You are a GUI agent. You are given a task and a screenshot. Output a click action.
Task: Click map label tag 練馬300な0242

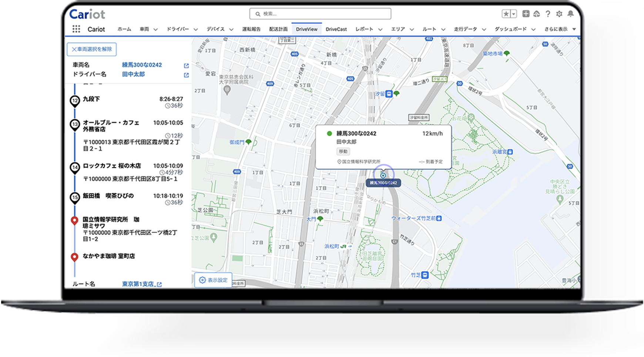click(383, 183)
